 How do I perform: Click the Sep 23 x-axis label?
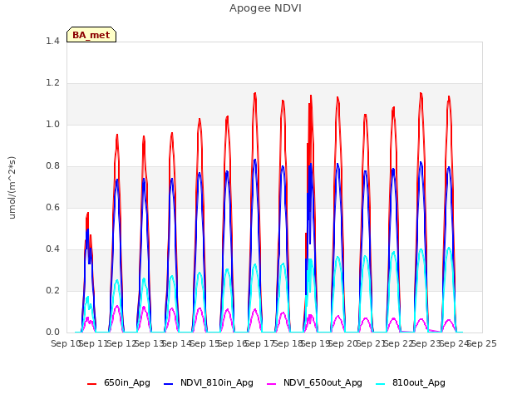click(426, 343)
